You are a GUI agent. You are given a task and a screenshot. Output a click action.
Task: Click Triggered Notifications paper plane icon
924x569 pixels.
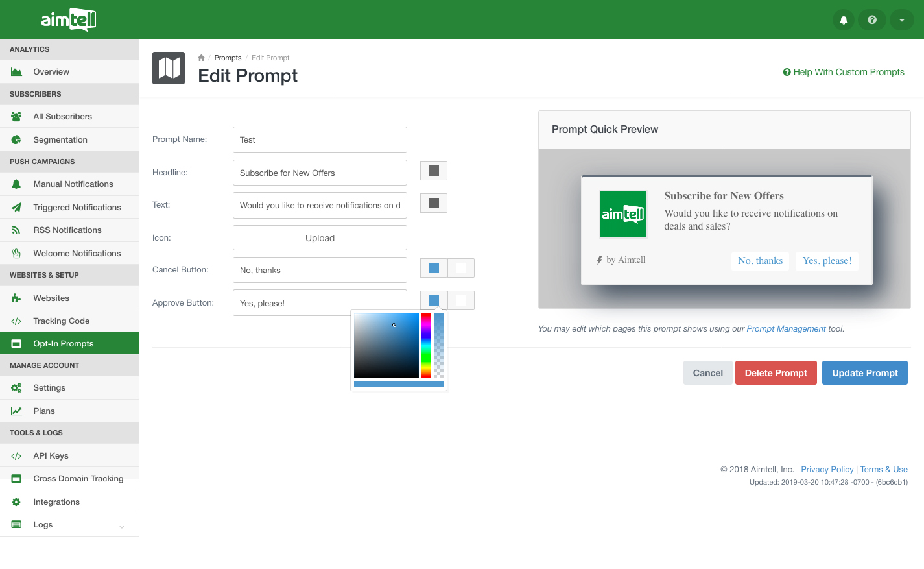[16, 208]
